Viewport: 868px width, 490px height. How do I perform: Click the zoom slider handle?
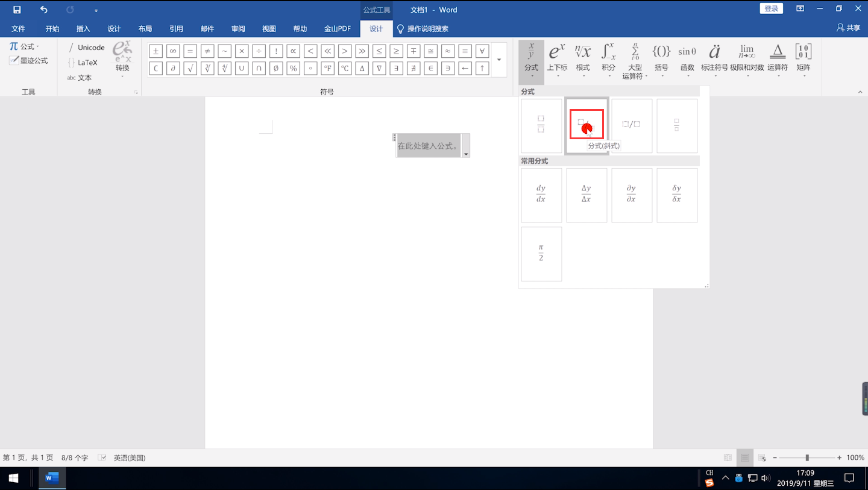(807, 458)
